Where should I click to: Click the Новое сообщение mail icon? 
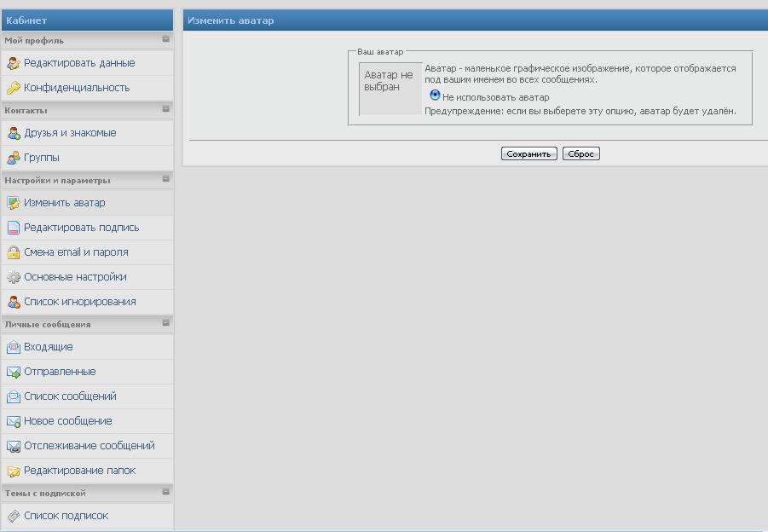[x=14, y=421]
